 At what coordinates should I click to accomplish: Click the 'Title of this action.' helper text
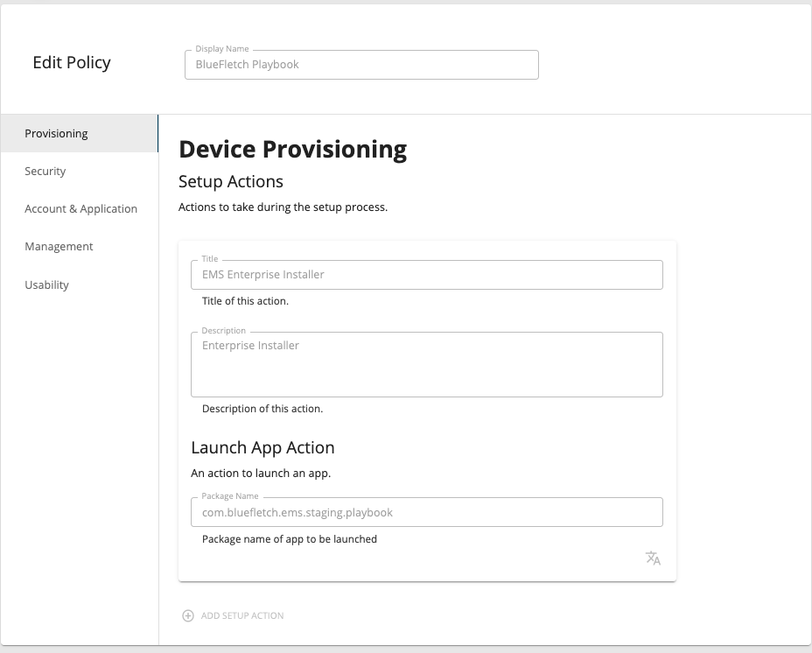[x=245, y=301]
